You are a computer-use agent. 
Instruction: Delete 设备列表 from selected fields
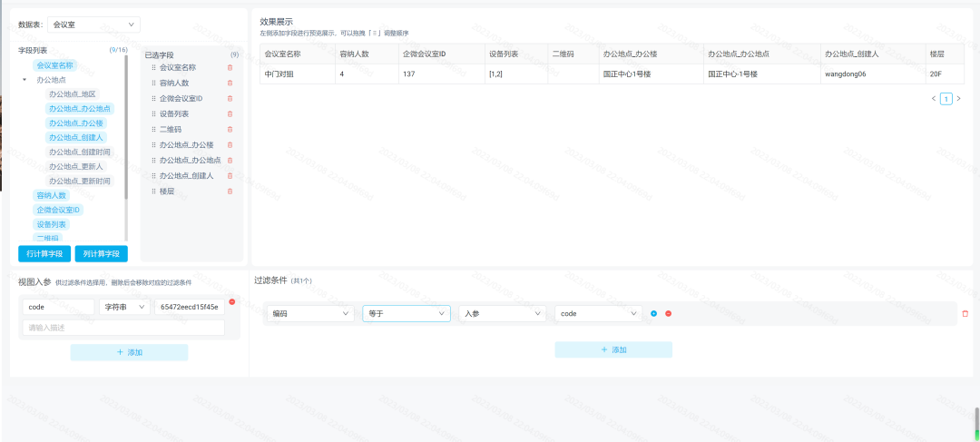(230, 113)
